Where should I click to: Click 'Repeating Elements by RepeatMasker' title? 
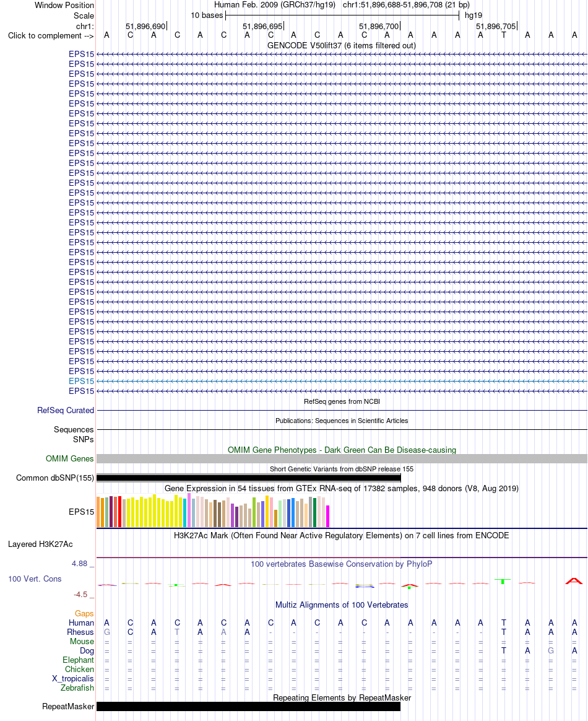point(342,697)
